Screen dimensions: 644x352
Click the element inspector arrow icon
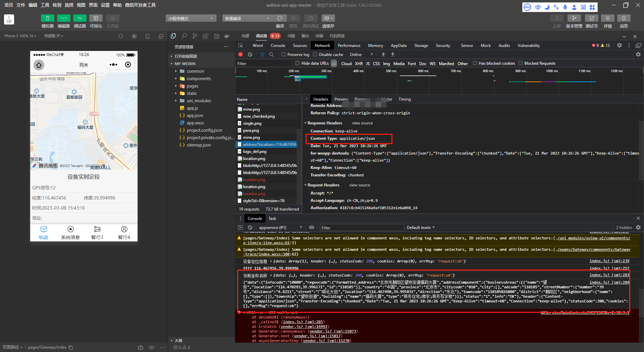tap(240, 45)
